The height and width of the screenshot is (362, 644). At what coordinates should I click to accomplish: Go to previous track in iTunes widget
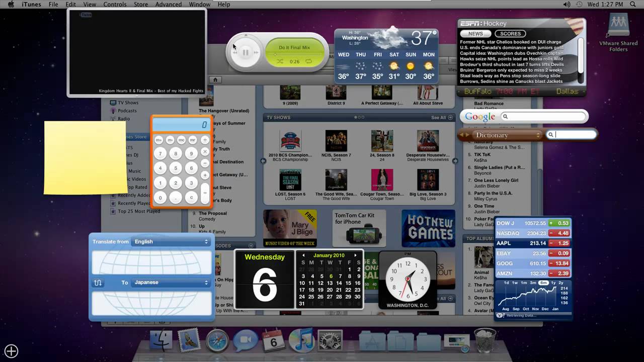[235, 52]
